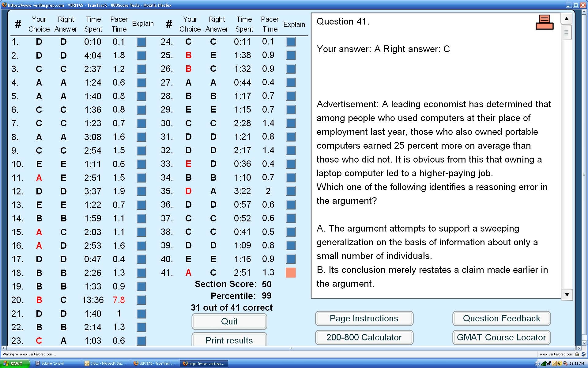Switch to Inbox - Microsoft Outlook taskbar item
The height and width of the screenshot is (368, 588).
click(x=106, y=363)
